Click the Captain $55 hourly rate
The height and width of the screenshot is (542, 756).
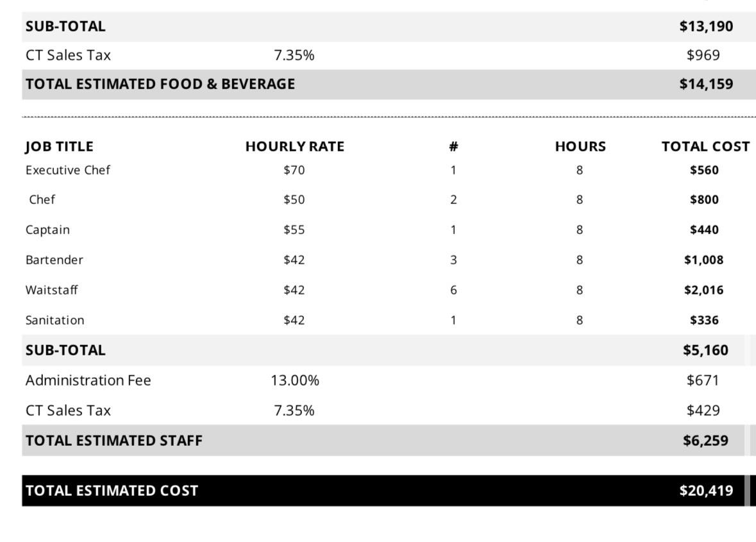pyautogui.click(x=294, y=230)
